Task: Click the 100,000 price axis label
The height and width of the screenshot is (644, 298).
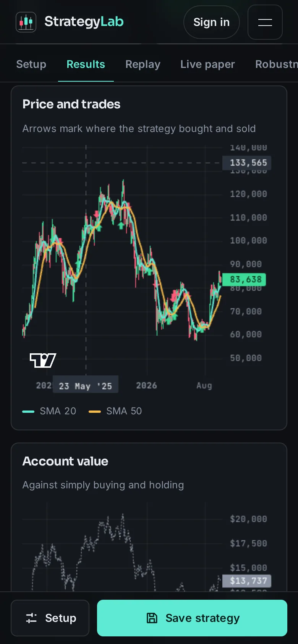Action: pyautogui.click(x=249, y=240)
